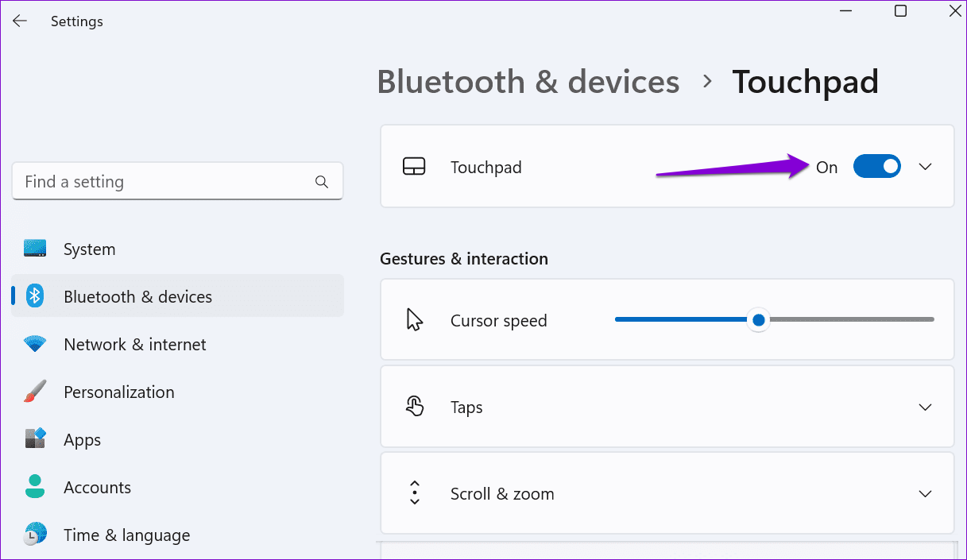
Task: Maximize the Settings window
Action: 900,11
